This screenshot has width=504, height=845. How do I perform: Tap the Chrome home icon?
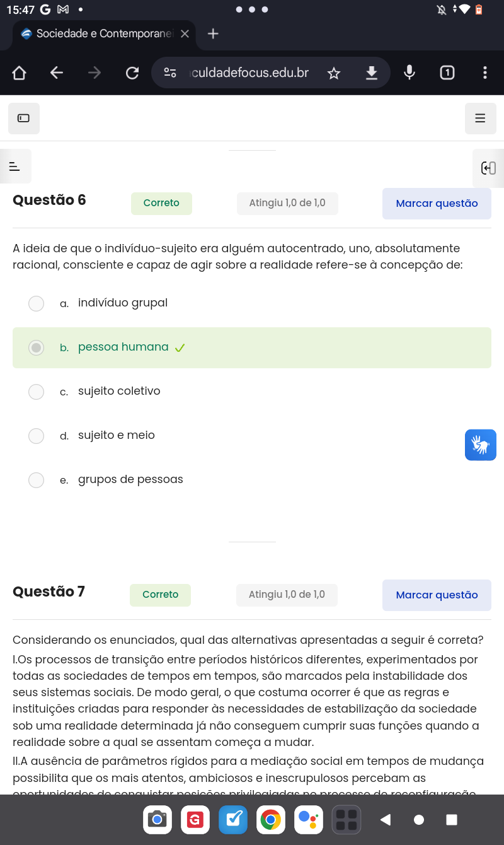(19, 73)
